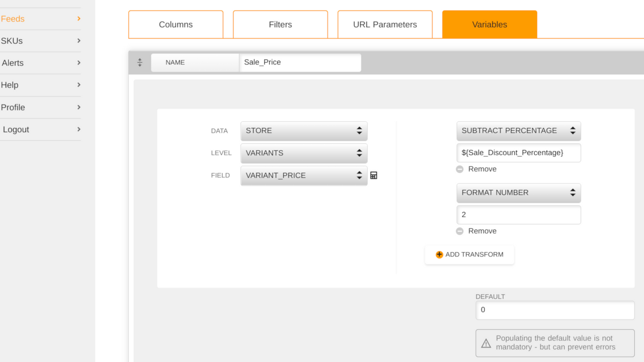Click the LEVEL label
Viewport: 644px width, 362px height.
[221, 153]
